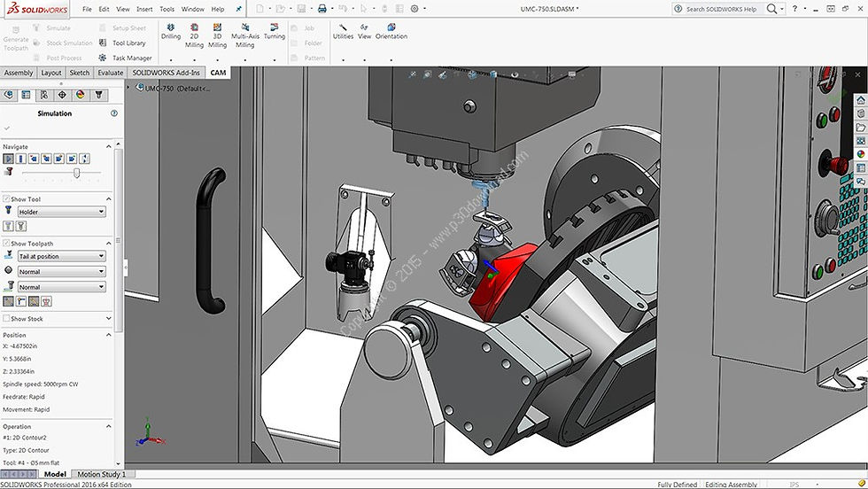Collapse the Position section
The height and width of the screenshot is (489, 868).
pyautogui.click(x=108, y=335)
